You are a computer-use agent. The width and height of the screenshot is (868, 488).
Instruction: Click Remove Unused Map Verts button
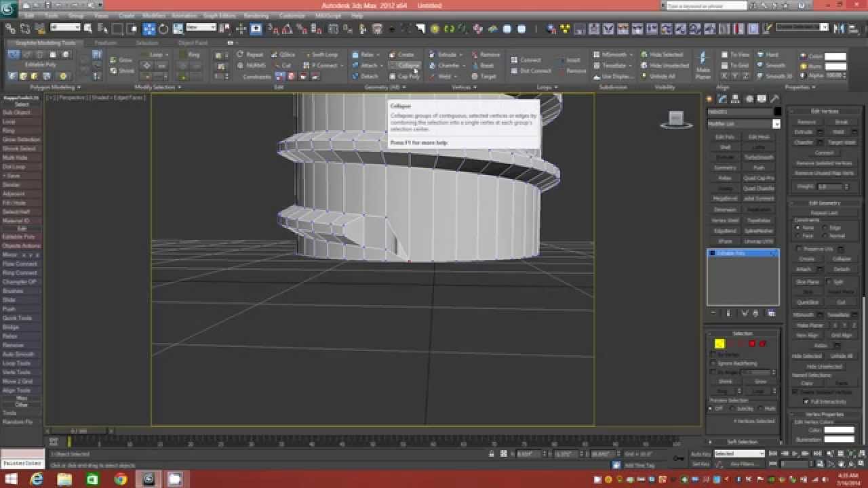(x=824, y=173)
